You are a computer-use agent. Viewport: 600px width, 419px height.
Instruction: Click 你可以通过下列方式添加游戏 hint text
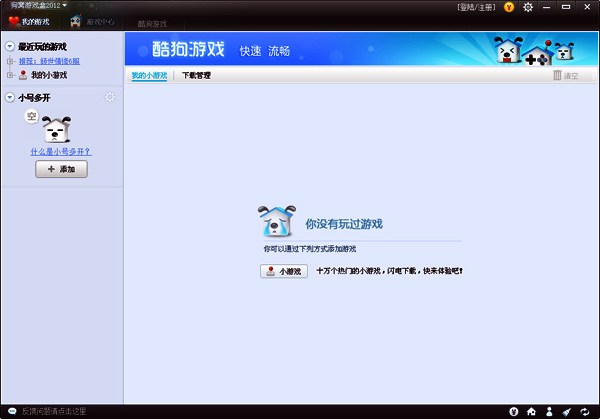point(310,249)
